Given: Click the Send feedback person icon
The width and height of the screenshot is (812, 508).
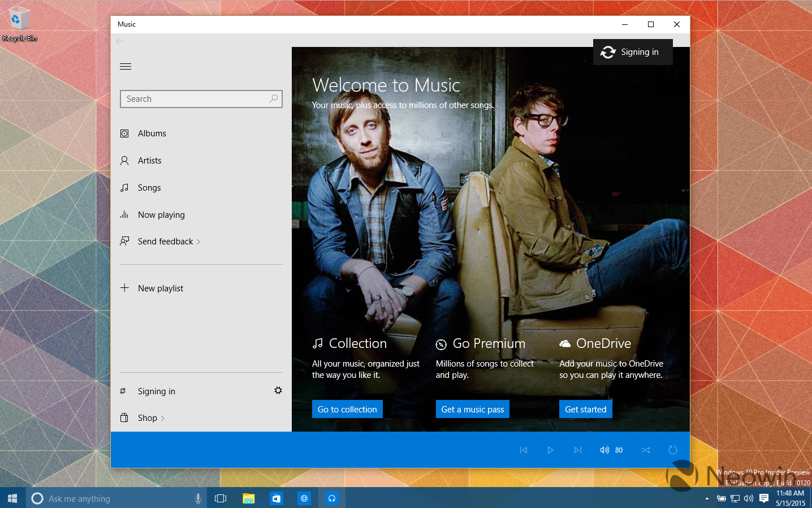Looking at the screenshot, I should pyautogui.click(x=124, y=241).
